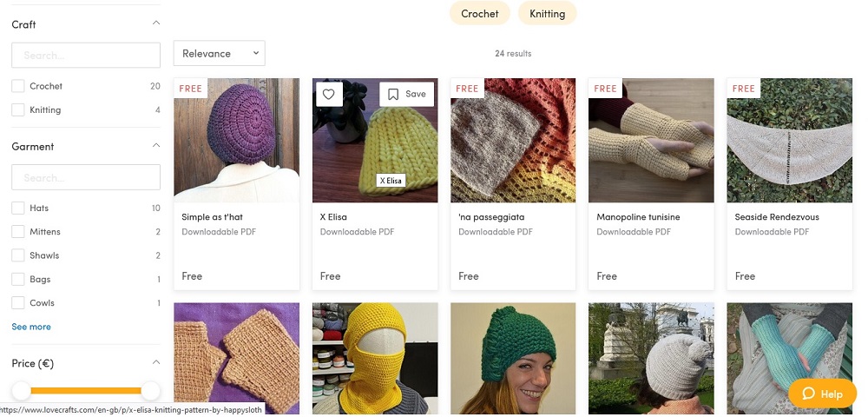Click the right price slider handle
This screenshot has height=417, width=868.
coord(150,391)
